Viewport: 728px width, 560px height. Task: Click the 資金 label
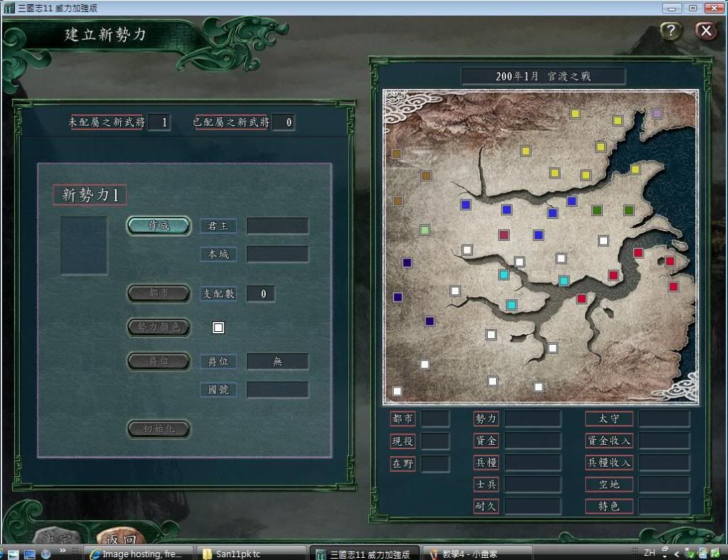486,441
